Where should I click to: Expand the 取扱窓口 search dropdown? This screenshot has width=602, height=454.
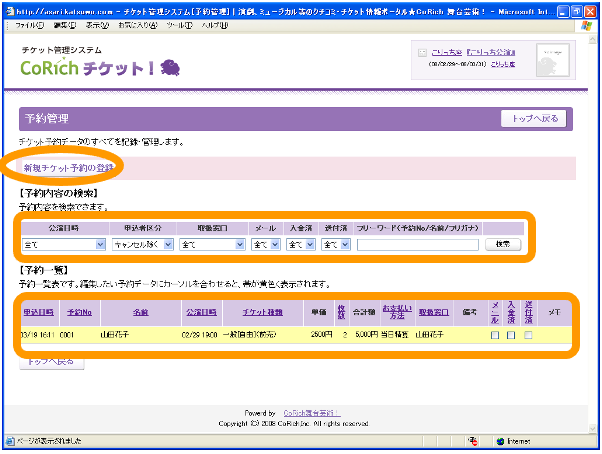(213, 243)
